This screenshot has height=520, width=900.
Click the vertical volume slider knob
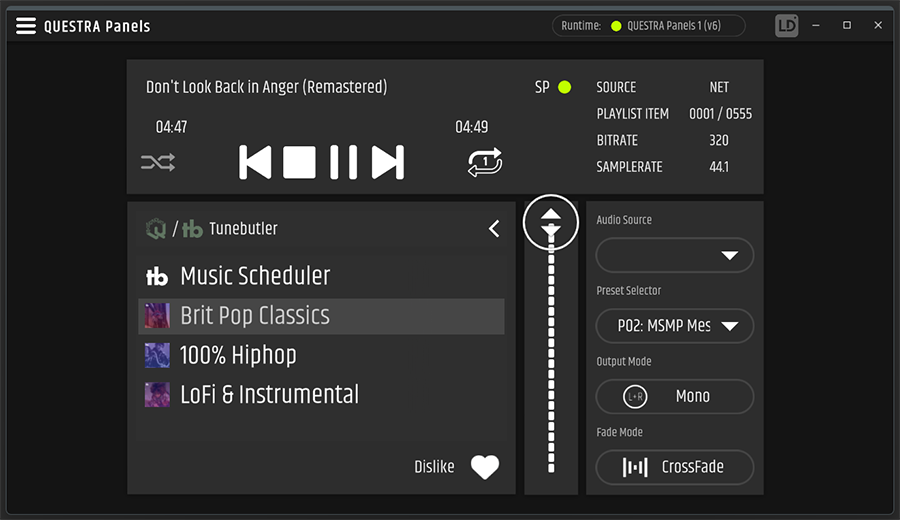point(551,222)
